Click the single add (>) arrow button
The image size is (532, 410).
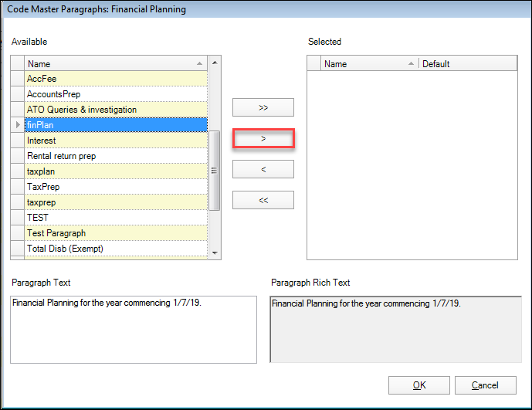[x=263, y=138]
